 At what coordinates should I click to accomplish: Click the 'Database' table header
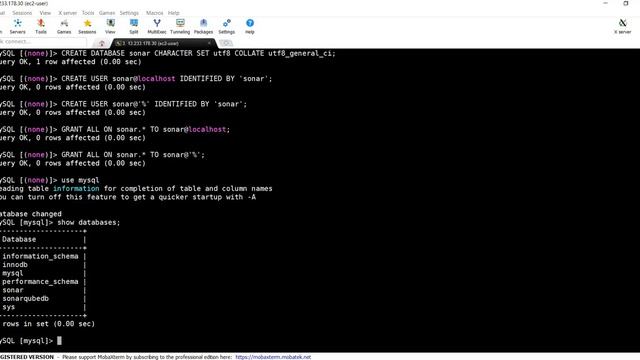[x=19, y=239]
